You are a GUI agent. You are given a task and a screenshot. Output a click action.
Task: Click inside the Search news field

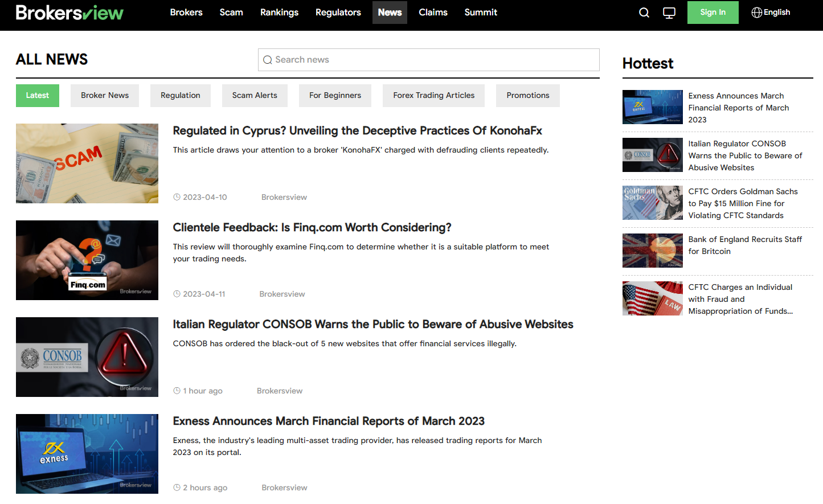pyautogui.click(x=427, y=60)
